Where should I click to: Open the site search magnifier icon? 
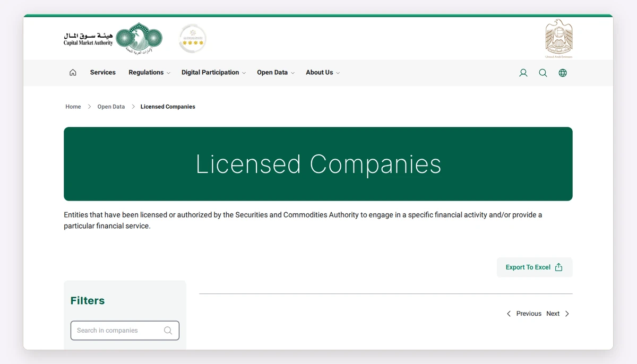pyautogui.click(x=543, y=73)
